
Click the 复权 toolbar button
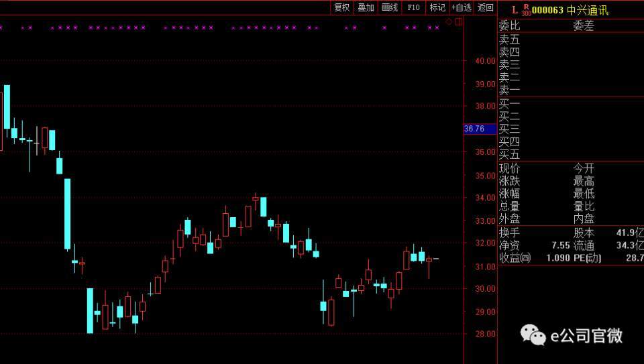(342, 7)
